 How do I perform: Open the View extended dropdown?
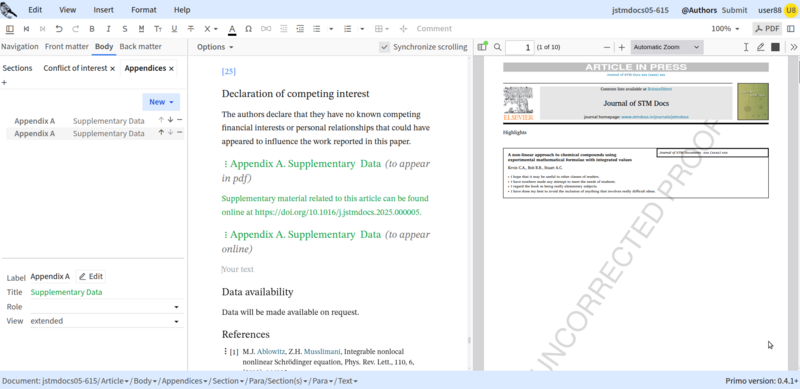tap(107, 321)
